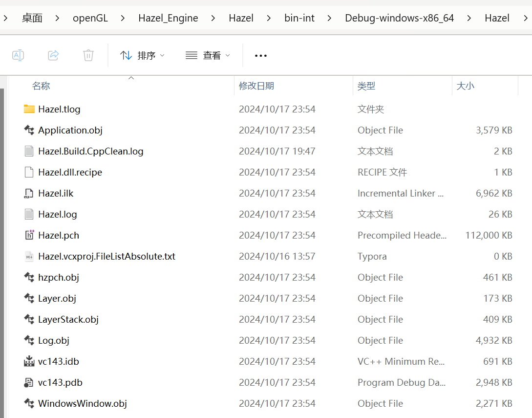Select the vc143.pdb file icon
This screenshot has width=532, height=418.
pos(29,382)
